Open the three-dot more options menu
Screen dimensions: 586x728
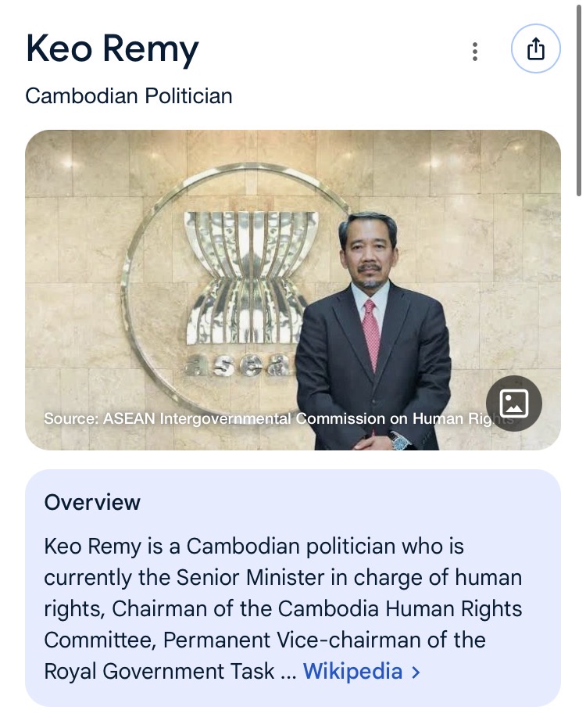[474, 52]
